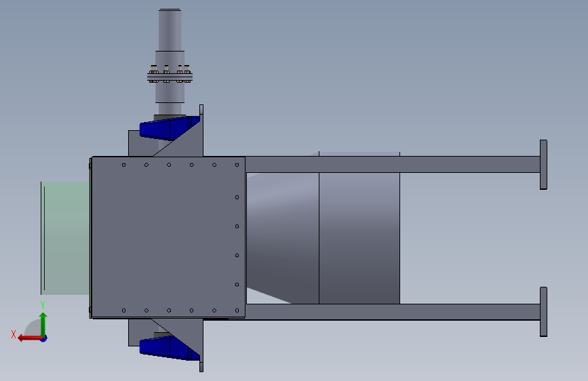Screen dimensions: 588x381
Task: Select the cylindrical drum between the beams
Action: click(359, 238)
